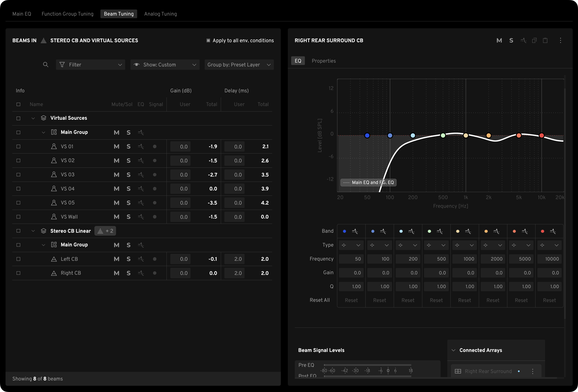Open the Properties tab
Image resolution: width=578 pixels, height=392 pixels.
324,61
